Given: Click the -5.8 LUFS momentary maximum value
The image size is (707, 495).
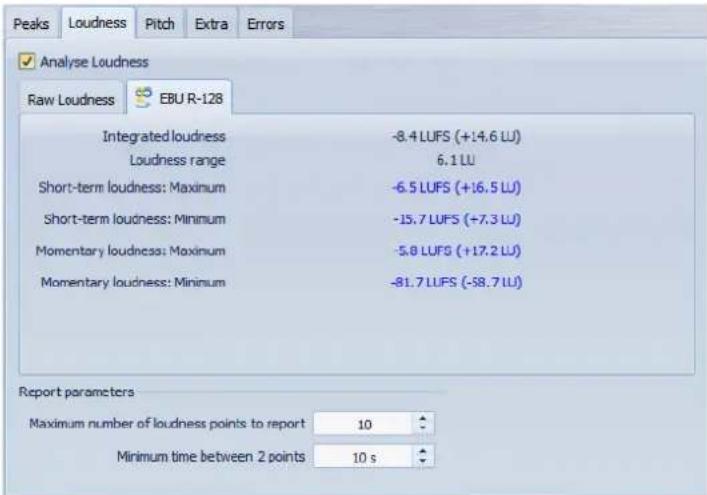Looking at the screenshot, I should tap(458, 251).
